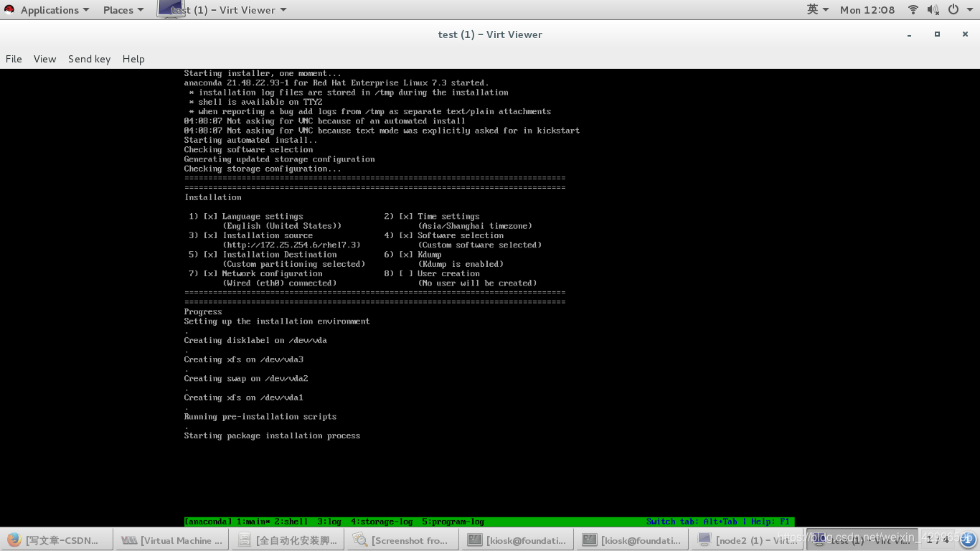This screenshot has height=551, width=980.
Task: Open the Mon 12:08 clock calendar
Action: click(867, 10)
